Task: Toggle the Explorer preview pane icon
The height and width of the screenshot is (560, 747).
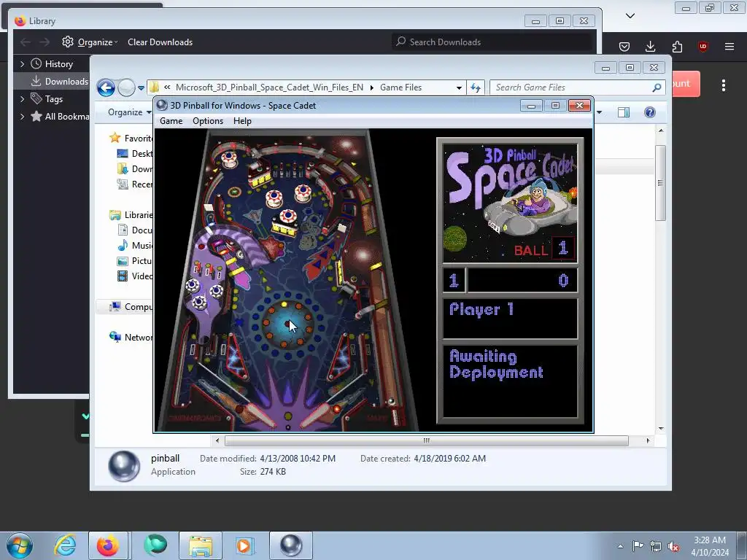Action: (624, 112)
